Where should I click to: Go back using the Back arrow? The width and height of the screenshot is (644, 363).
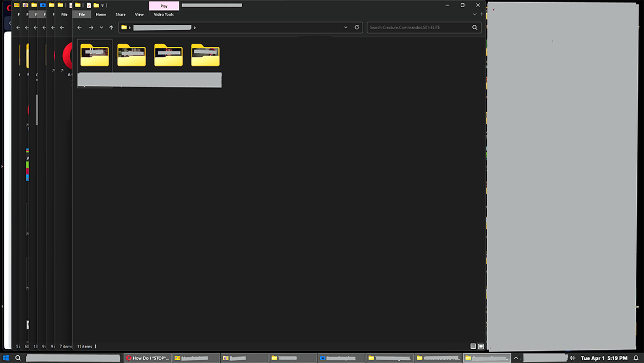click(79, 28)
